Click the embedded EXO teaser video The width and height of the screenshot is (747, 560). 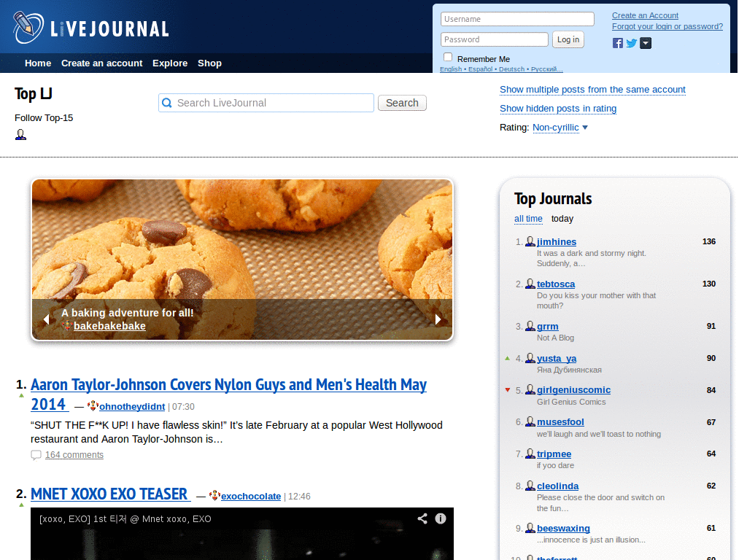click(x=242, y=534)
